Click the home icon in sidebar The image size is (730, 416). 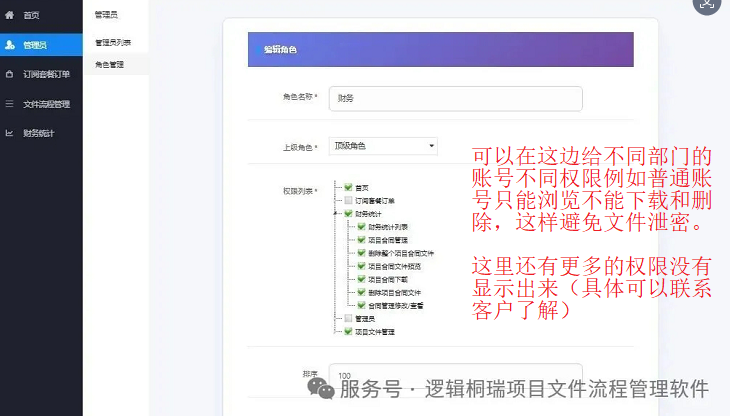(x=9, y=15)
